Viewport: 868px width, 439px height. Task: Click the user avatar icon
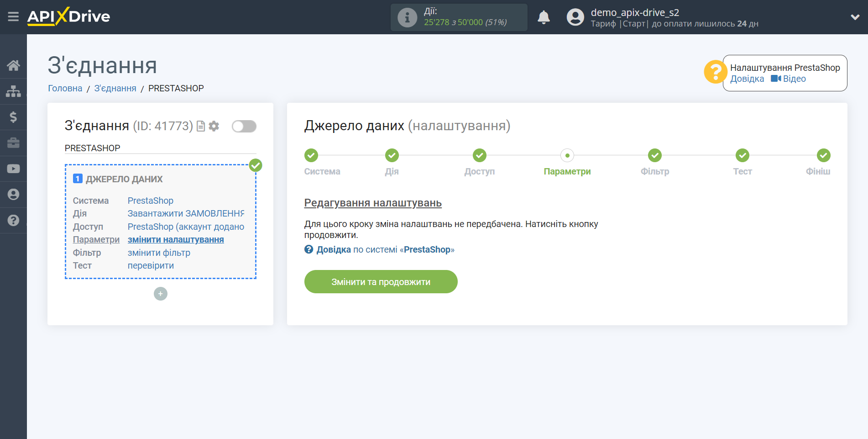click(575, 17)
